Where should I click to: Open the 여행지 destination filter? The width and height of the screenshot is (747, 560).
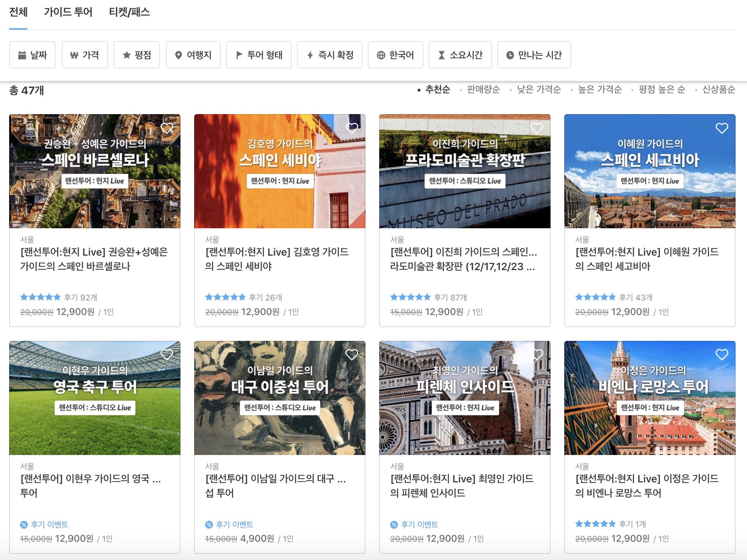pyautogui.click(x=193, y=55)
